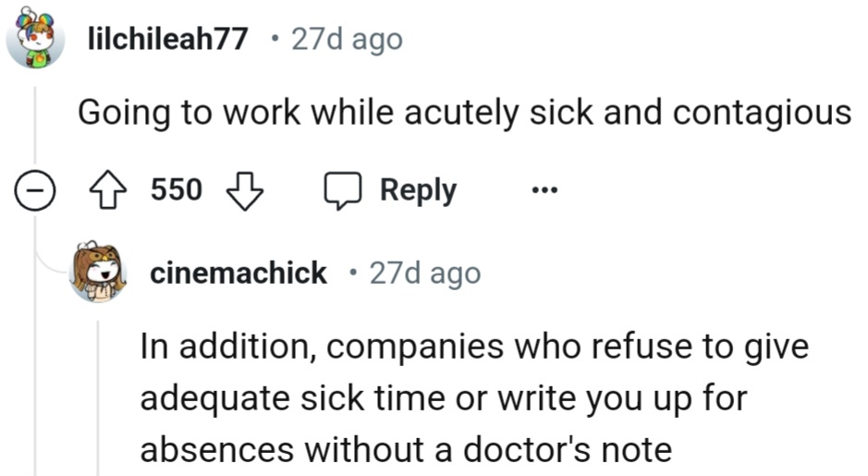This screenshot has height=476, width=868.
Task: Click the thread line beside cinemachick's reply
Action: click(x=98, y=397)
